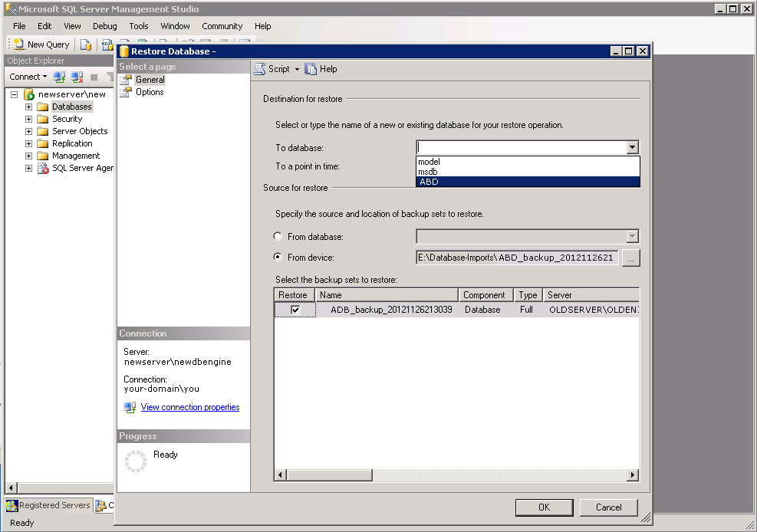Click the Analysis Services MDX Query icon
757x532 pixels.
107,44
